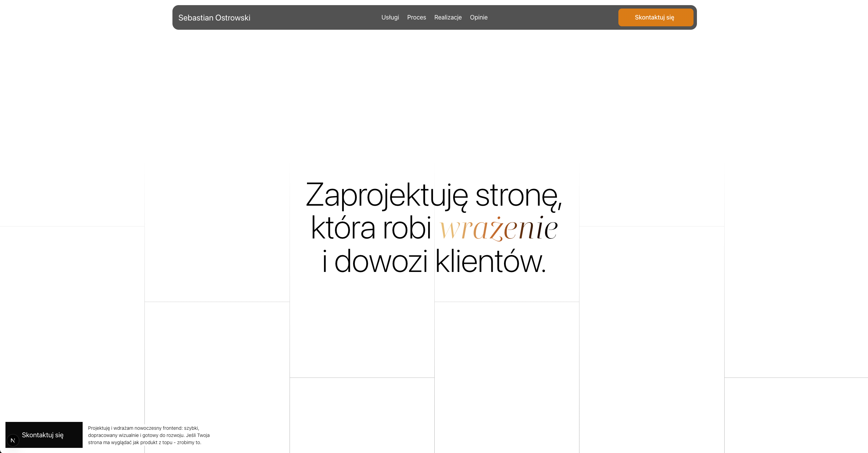Click the word Ostrowski in the logo
This screenshot has width=868, height=453.
pyautogui.click(x=233, y=18)
